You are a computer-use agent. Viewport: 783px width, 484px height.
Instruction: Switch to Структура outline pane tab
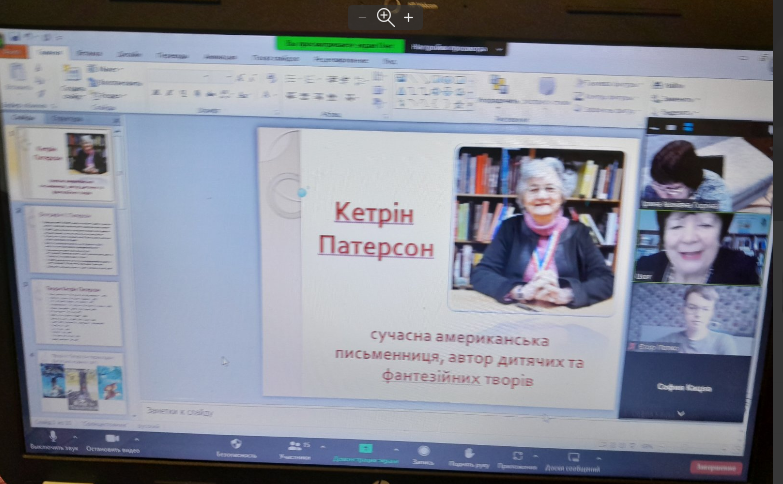click(66, 119)
